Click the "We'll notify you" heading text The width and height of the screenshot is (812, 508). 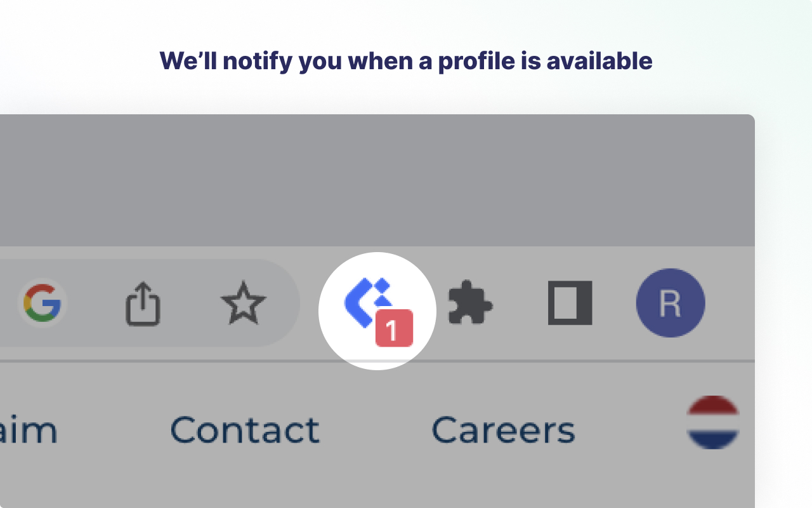point(405,61)
